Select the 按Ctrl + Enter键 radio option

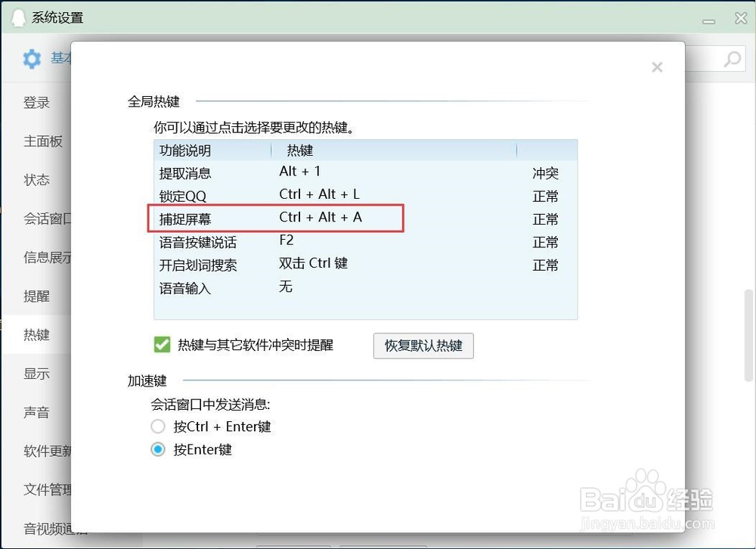coord(157,426)
